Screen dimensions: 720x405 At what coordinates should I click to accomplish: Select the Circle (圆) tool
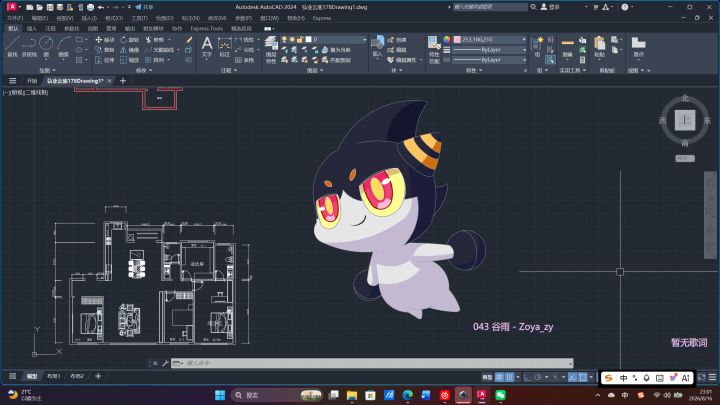pos(46,46)
